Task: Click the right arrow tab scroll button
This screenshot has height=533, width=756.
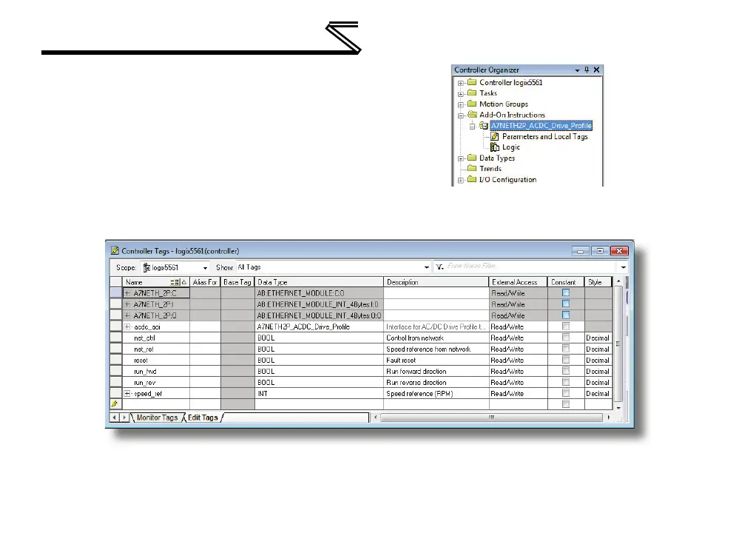Action: tap(124, 418)
